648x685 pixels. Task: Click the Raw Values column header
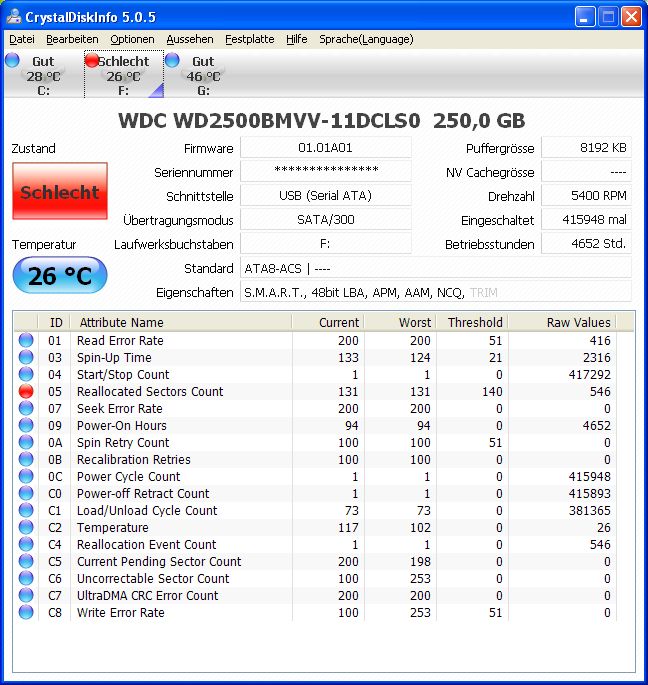coord(562,322)
